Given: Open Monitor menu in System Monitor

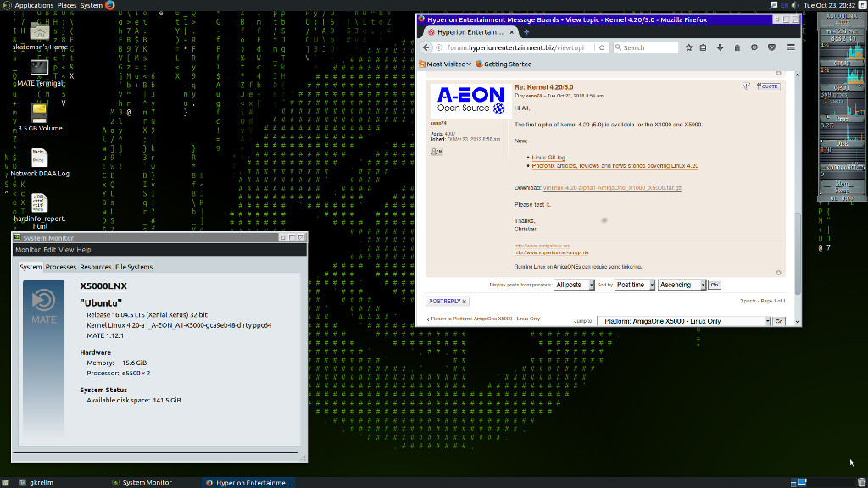Looking at the screenshot, I should pyautogui.click(x=28, y=250).
